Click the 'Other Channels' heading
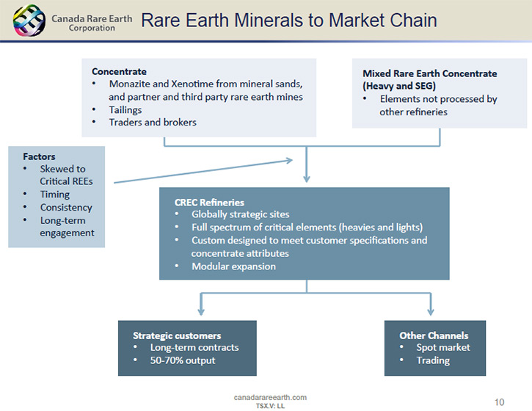532x411 pixels. tap(434, 335)
